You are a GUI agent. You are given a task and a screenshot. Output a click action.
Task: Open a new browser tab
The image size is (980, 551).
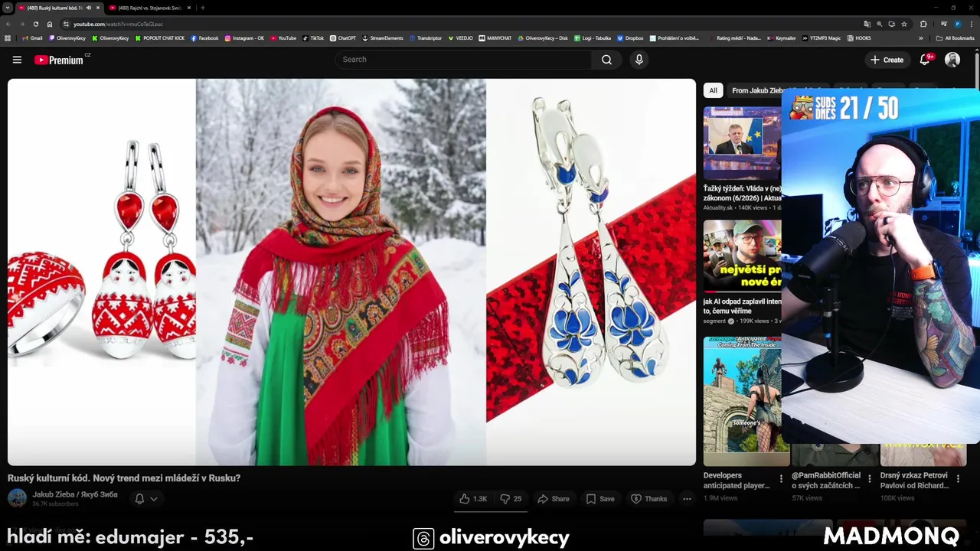tap(202, 8)
